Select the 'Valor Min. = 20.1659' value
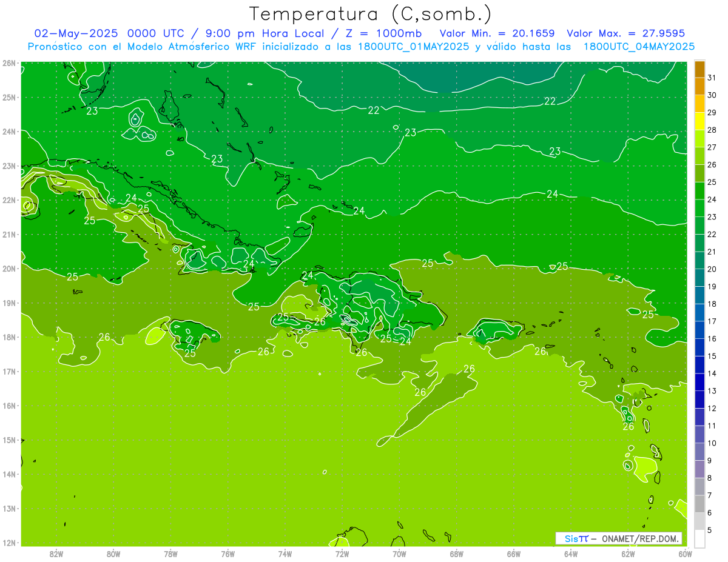The image size is (728, 562). (x=497, y=33)
